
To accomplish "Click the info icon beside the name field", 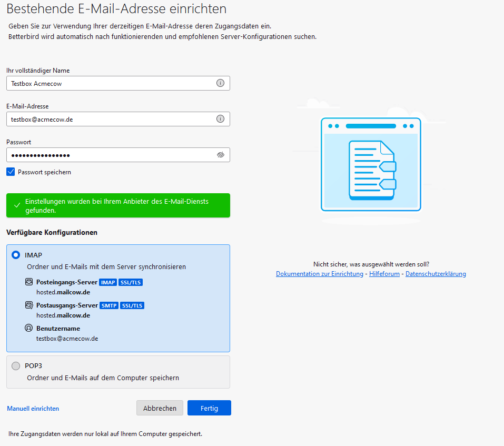I will pyautogui.click(x=221, y=83).
